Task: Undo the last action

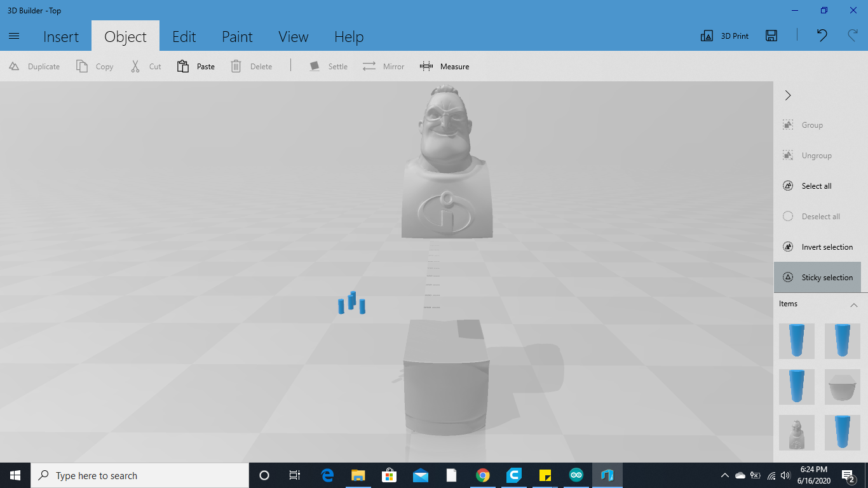Action: click(x=821, y=36)
